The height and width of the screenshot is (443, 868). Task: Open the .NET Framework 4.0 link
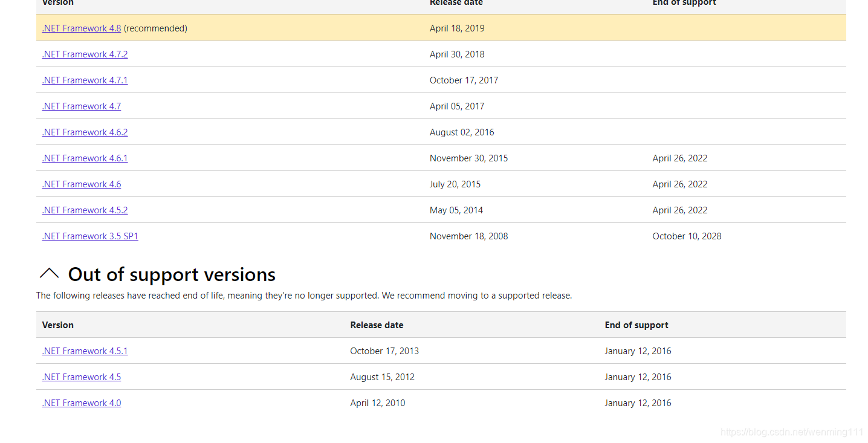coord(82,403)
